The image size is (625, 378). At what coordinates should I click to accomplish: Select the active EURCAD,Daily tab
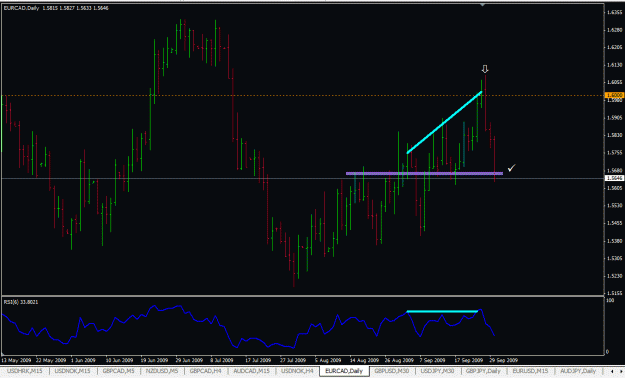tap(344, 371)
